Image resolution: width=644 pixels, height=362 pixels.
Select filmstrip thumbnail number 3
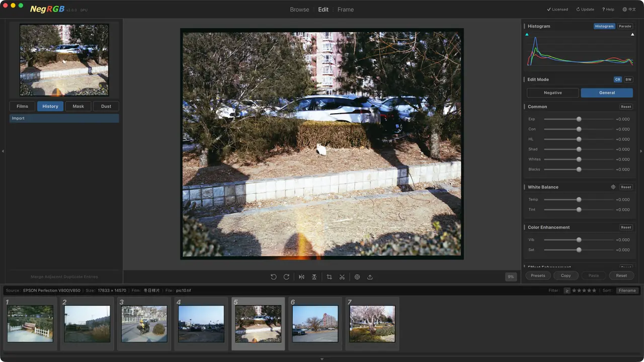tap(143, 324)
